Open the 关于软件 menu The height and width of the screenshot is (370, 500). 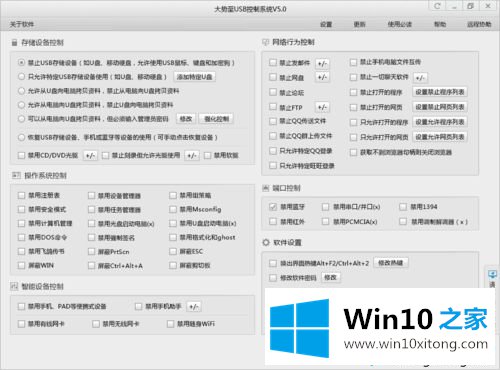22,24
